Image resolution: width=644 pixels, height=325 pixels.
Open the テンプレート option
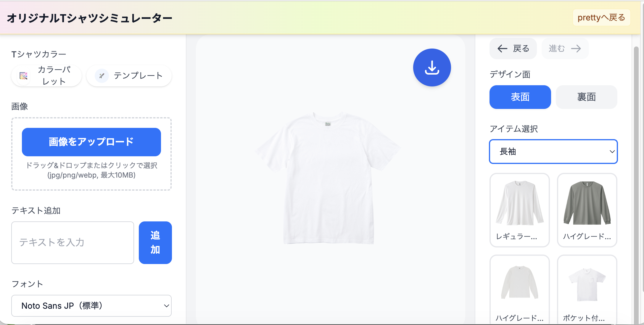click(x=129, y=76)
